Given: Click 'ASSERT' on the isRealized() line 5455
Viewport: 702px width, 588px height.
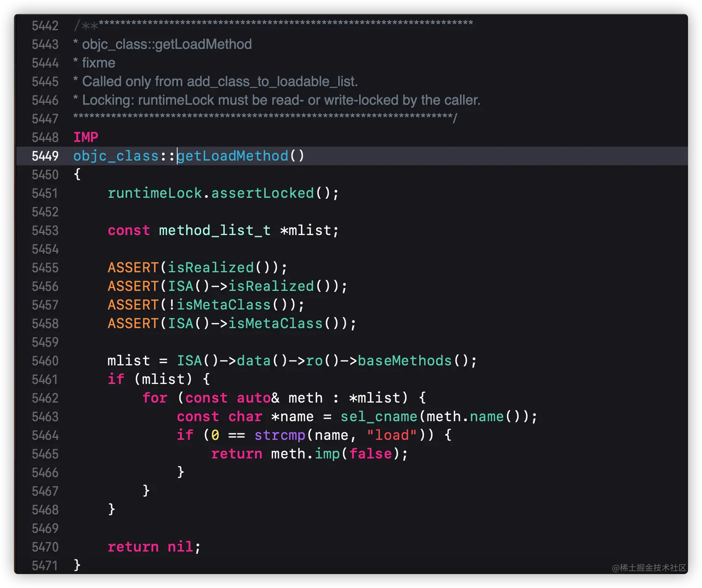Looking at the screenshot, I should (133, 268).
